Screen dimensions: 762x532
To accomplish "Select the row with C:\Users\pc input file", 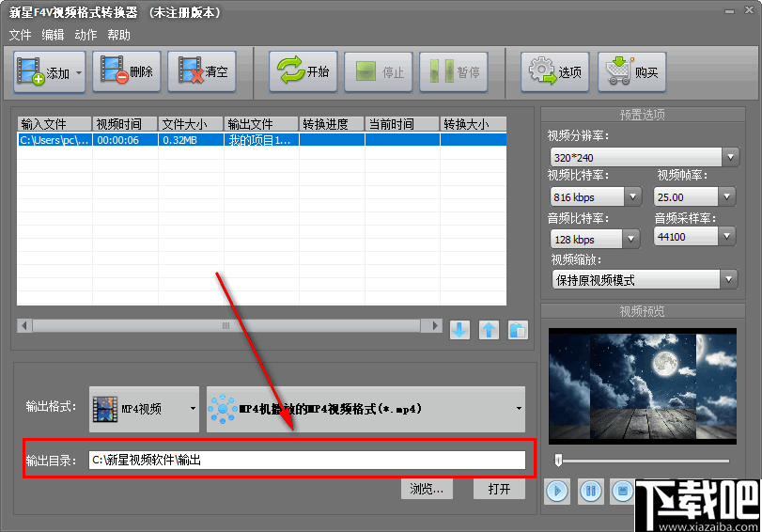I will pyautogui.click(x=262, y=140).
